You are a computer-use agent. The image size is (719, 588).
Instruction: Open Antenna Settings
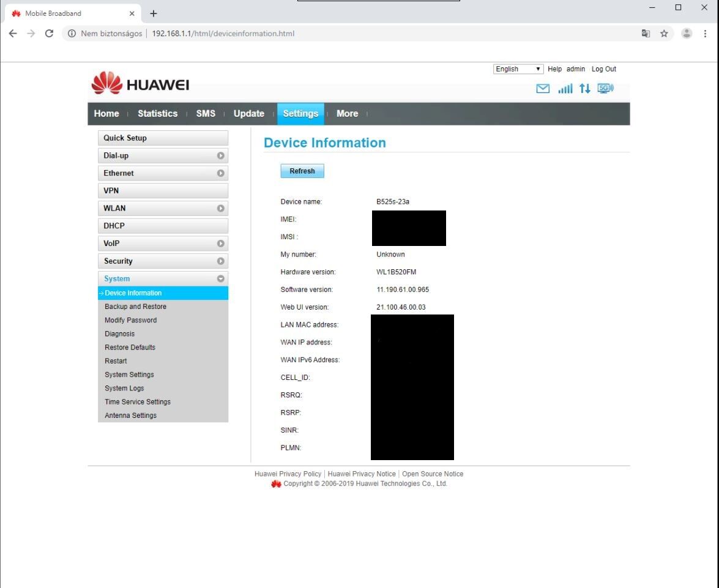[130, 415]
